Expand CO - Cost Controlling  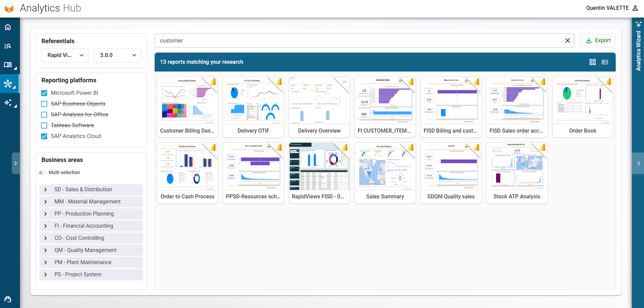91,238
